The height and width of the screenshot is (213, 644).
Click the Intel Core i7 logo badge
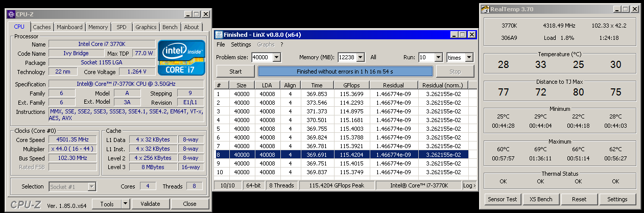tap(180, 58)
